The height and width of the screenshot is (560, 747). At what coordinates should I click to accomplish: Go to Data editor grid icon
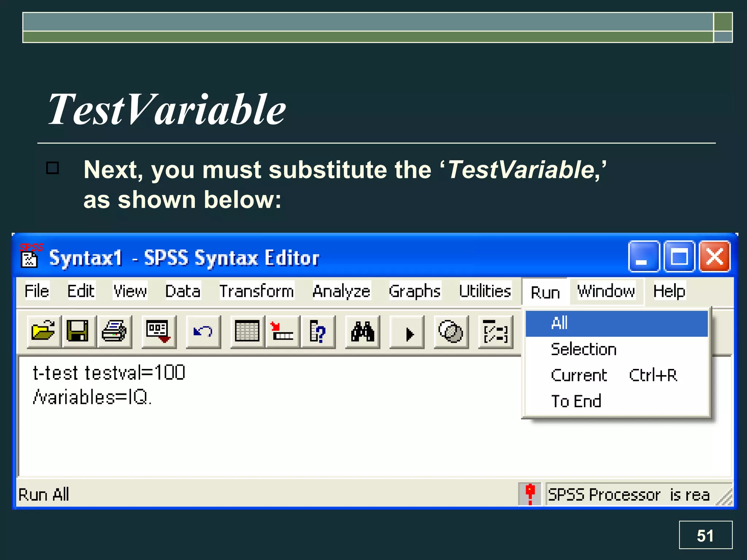click(x=247, y=332)
